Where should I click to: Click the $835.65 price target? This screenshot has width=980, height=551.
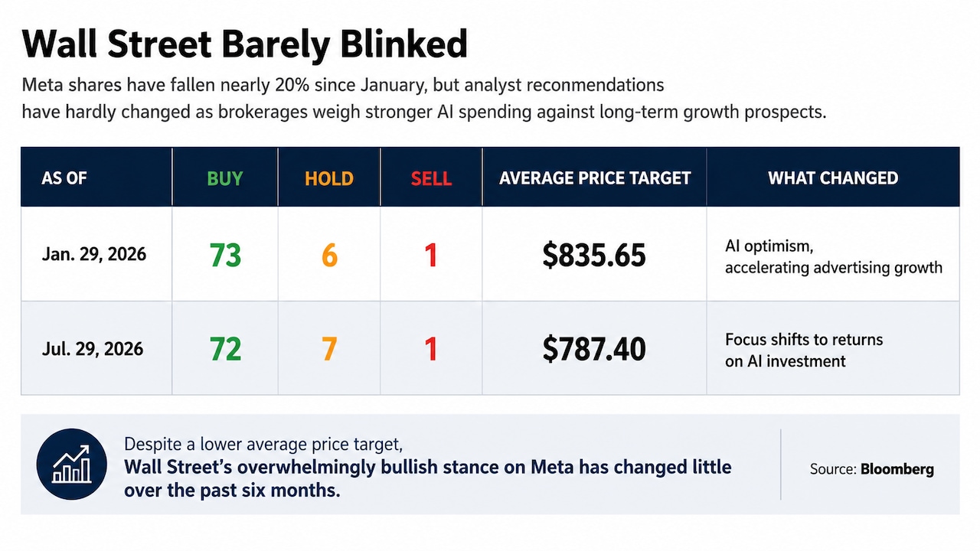594,256
